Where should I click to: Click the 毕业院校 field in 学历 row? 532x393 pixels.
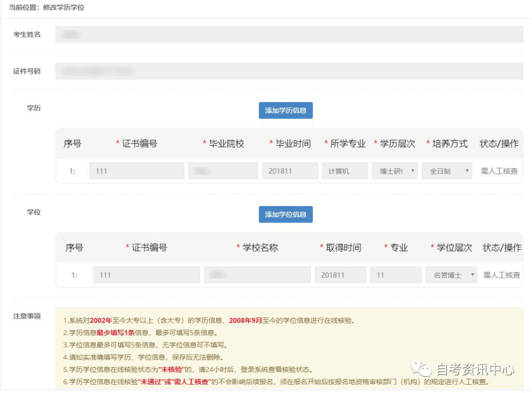point(223,171)
